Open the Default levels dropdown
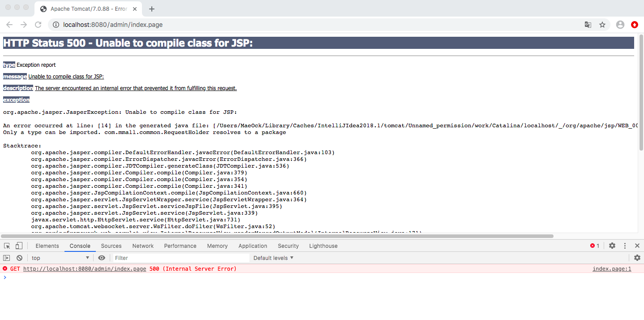The image size is (644, 320). (x=273, y=258)
